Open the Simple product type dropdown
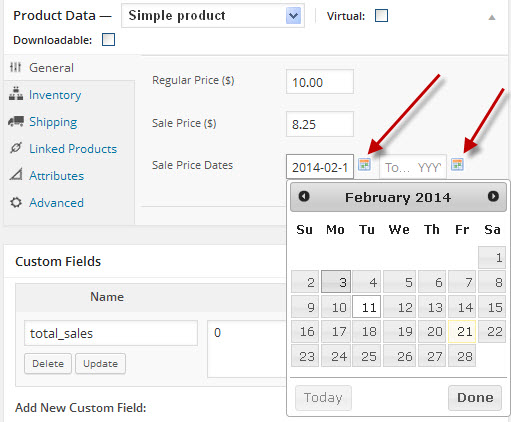 (x=213, y=16)
